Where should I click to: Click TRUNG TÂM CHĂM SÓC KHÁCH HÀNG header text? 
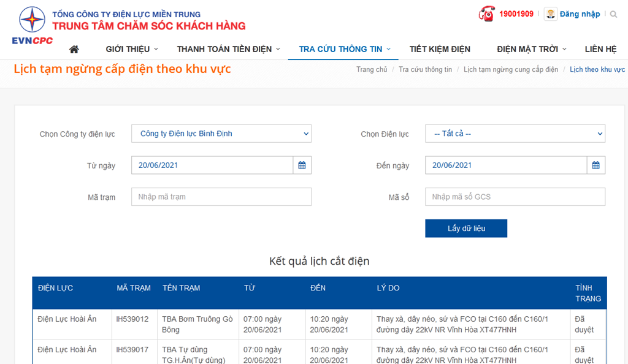[x=149, y=26]
